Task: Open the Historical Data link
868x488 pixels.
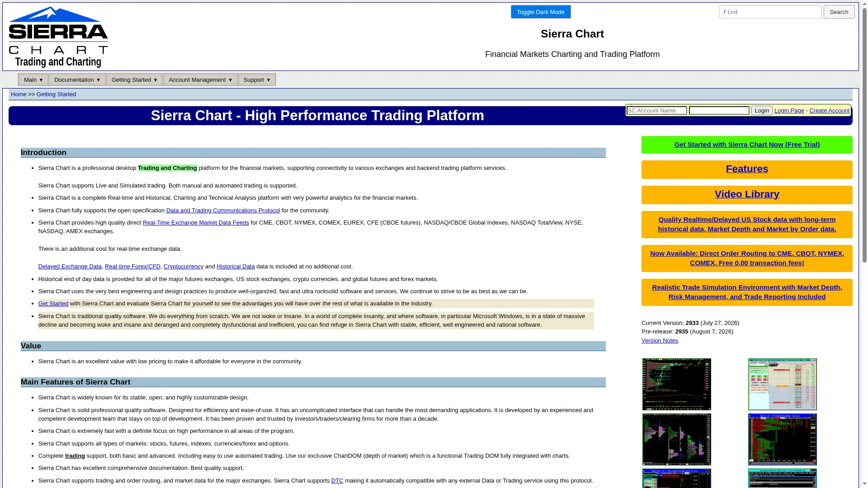Action: [x=236, y=267]
